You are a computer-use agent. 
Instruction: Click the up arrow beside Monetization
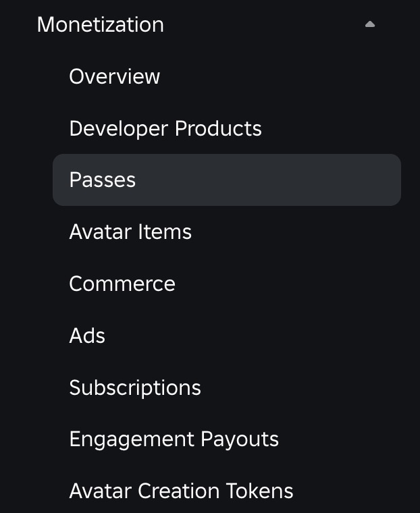[370, 24]
